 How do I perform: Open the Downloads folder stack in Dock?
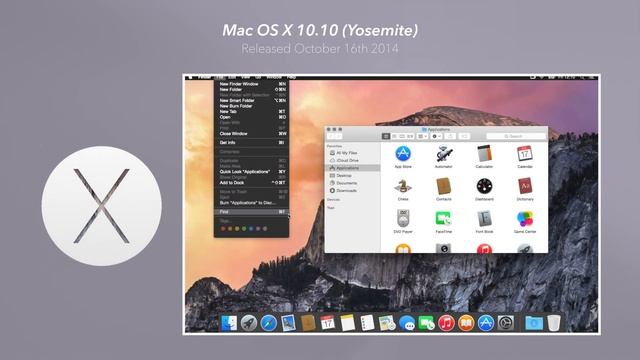click(534, 323)
